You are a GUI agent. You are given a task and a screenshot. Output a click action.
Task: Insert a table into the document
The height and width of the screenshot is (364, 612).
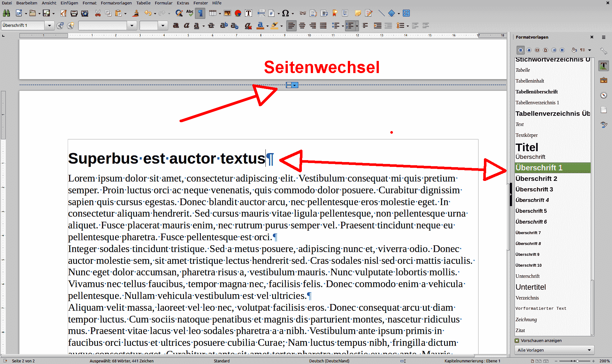pos(212,13)
